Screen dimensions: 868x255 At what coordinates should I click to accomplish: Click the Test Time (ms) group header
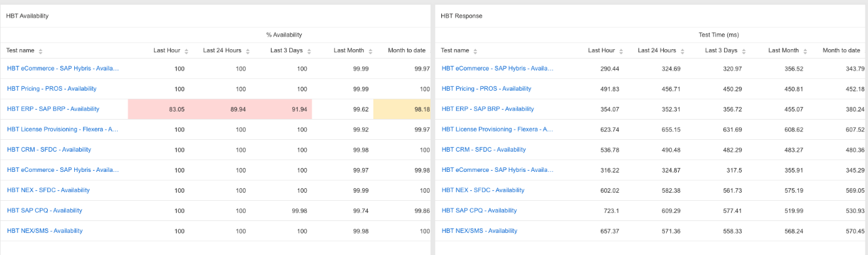[x=718, y=35]
